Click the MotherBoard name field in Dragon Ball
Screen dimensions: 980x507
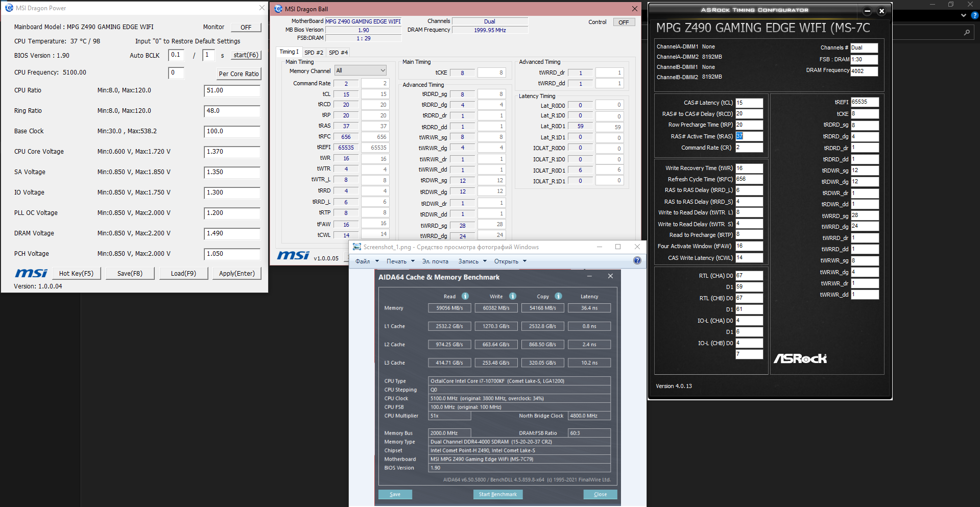pyautogui.click(x=363, y=21)
